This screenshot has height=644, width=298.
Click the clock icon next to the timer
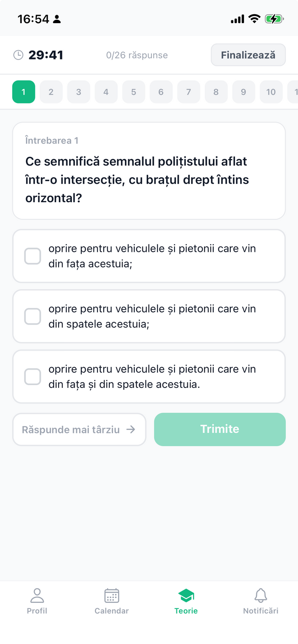click(x=18, y=54)
